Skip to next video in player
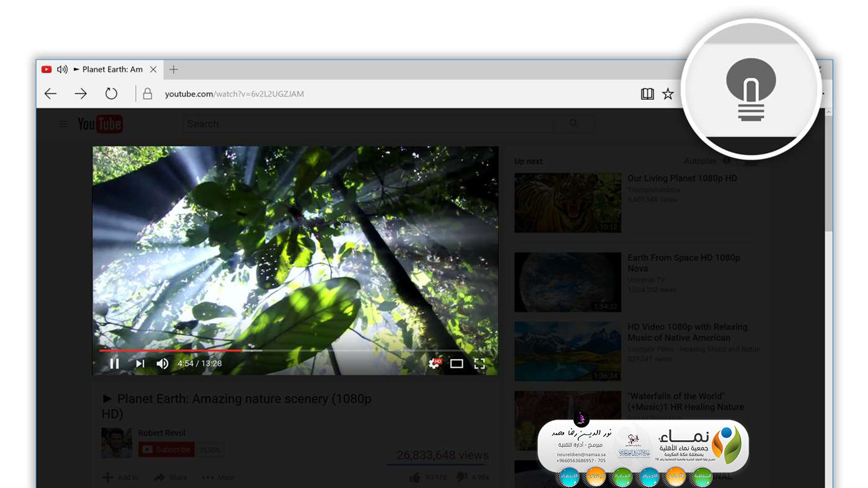868x488 pixels. [x=140, y=363]
